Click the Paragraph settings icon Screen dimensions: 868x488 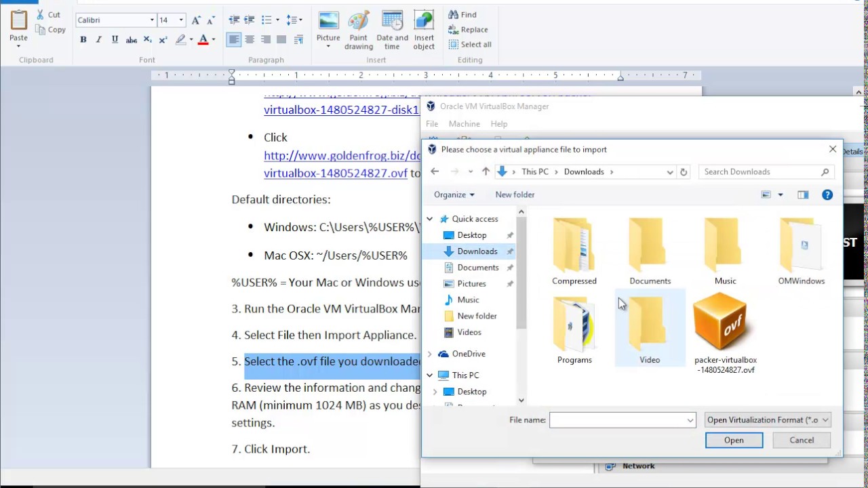pos(298,40)
